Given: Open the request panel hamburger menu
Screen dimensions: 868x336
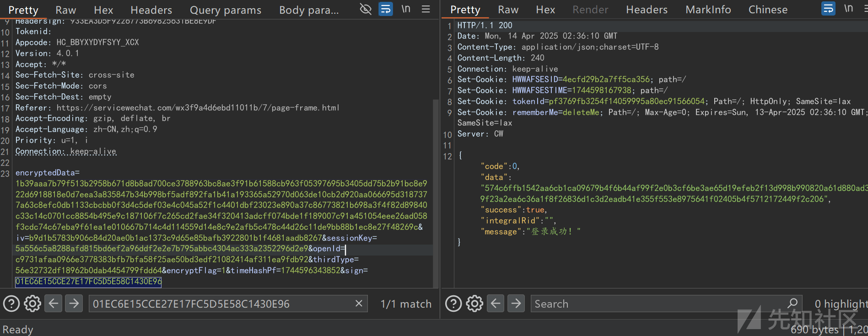Looking at the screenshot, I should click(x=426, y=9).
